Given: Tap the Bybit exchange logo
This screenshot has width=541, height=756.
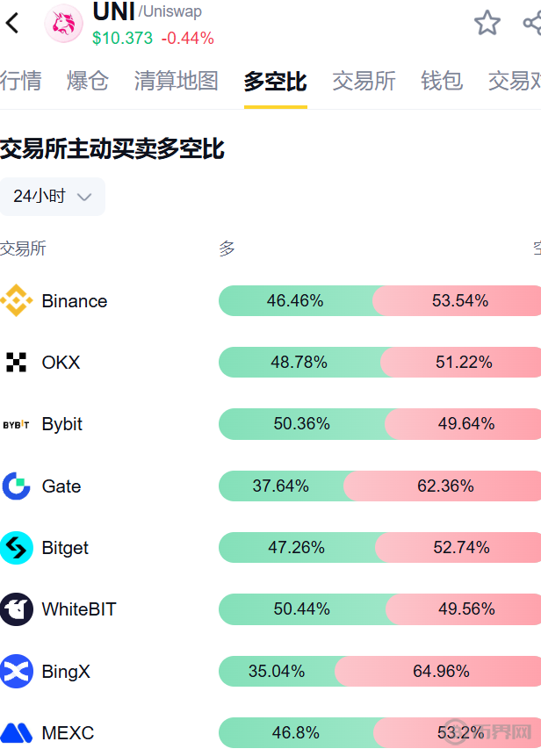Looking at the screenshot, I should tap(17, 424).
